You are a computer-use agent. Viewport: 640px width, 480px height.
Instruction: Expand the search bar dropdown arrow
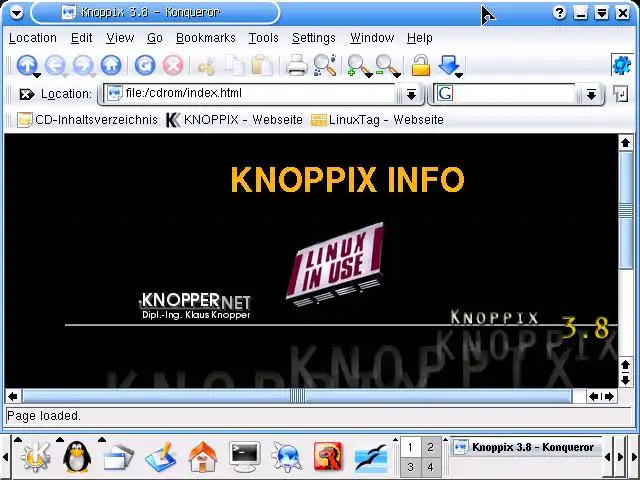tap(591, 95)
